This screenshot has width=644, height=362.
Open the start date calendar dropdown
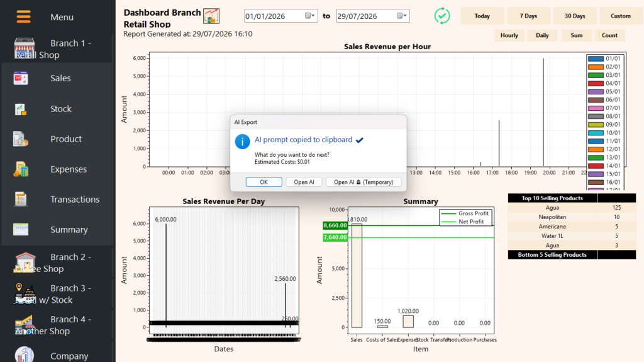coord(310,16)
